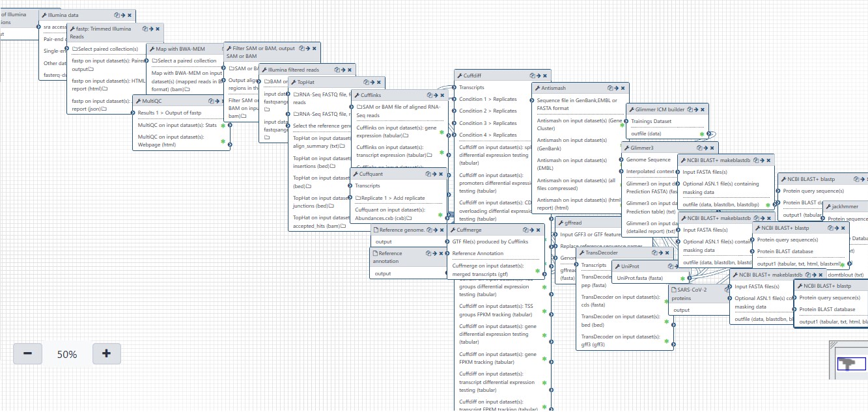The image size is (868, 412).
Task: Duplicate the TransDecoder node
Action: pyautogui.click(x=655, y=253)
